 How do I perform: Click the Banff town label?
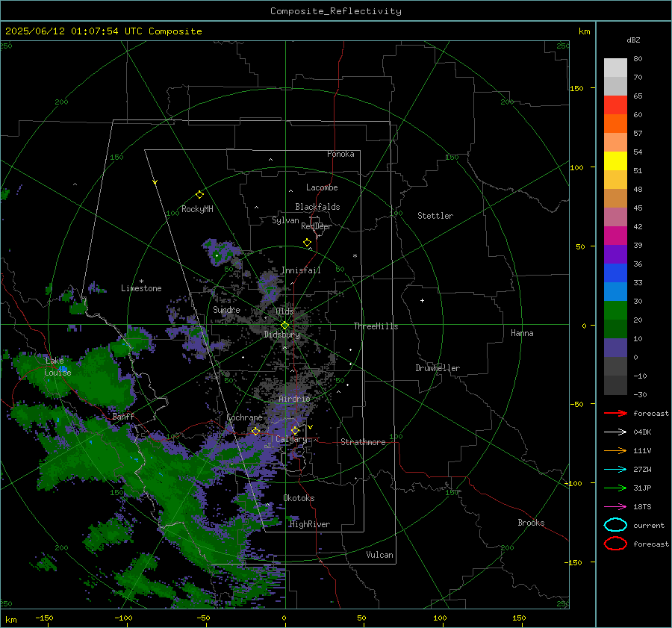click(x=123, y=416)
